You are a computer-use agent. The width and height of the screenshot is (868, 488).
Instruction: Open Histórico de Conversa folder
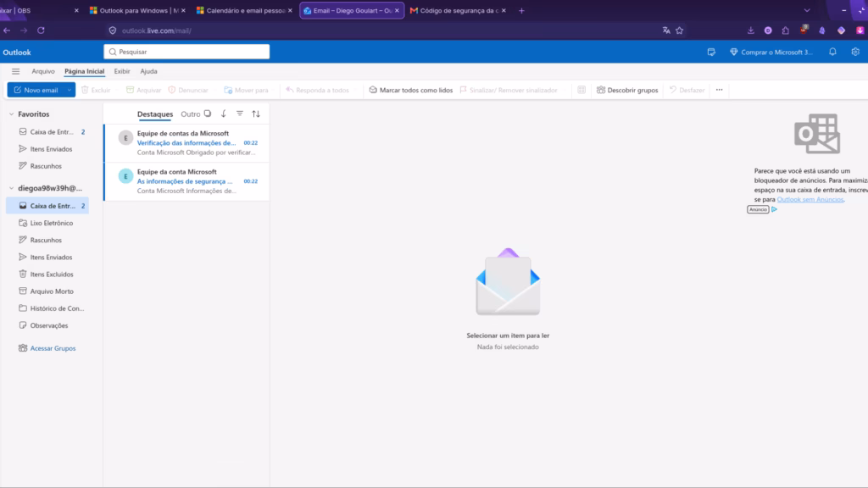point(47,308)
